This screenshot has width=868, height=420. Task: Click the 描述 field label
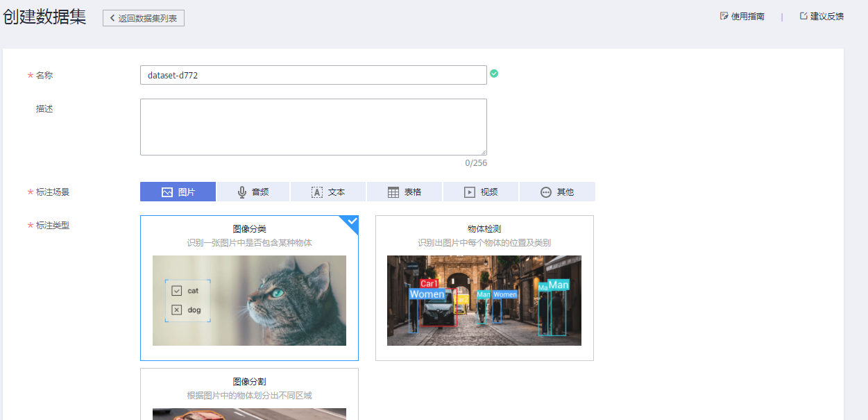44,108
